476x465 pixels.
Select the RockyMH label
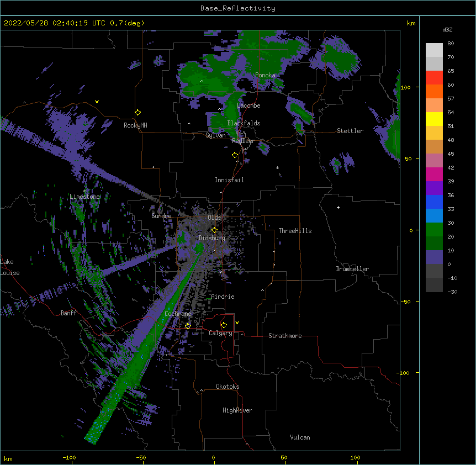pyautogui.click(x=135, y=125)
